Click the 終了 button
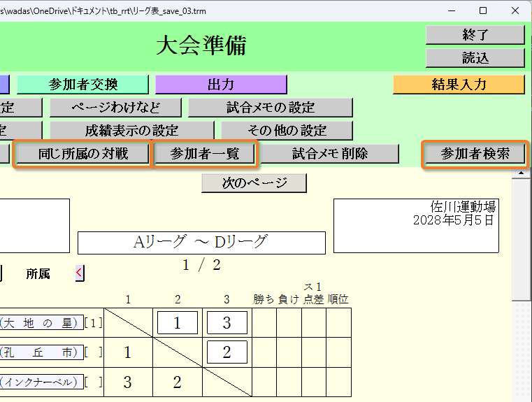The height and width of the screenshot is (402, 532). [x=475, y=34]
